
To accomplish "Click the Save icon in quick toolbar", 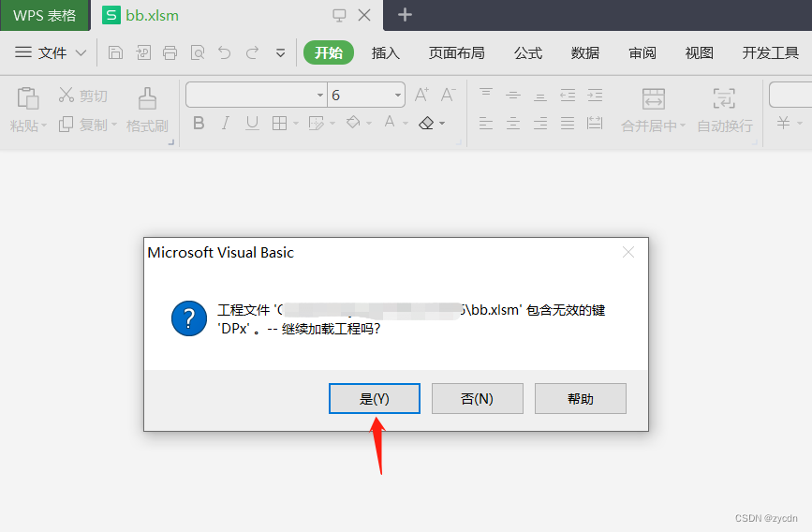I will click(115, 52).
